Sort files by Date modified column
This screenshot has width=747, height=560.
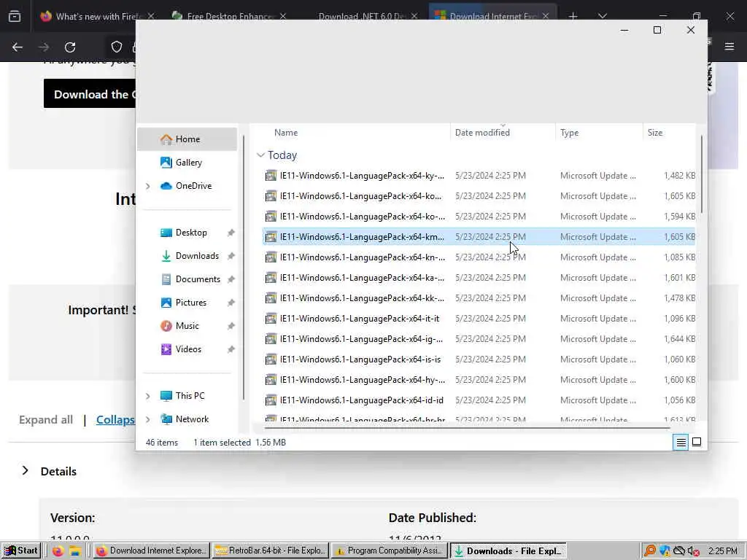(482, 133)
